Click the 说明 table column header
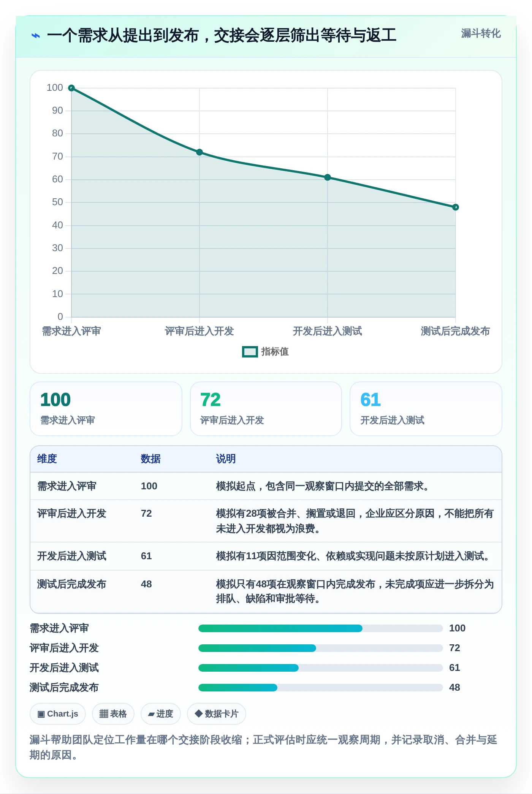 226,459
